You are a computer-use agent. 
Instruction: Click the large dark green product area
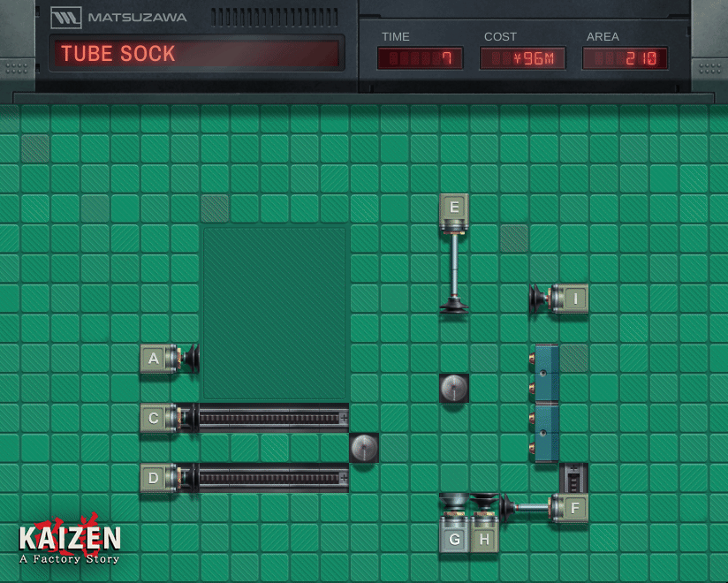tap(275, 314)
